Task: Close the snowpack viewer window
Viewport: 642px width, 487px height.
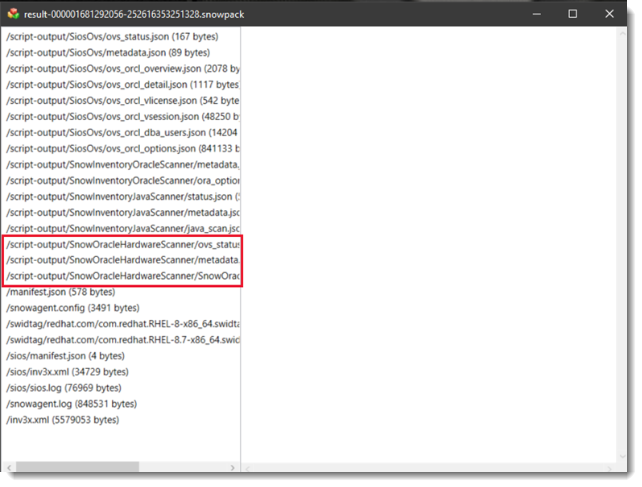Action: [x=609, y=14]
